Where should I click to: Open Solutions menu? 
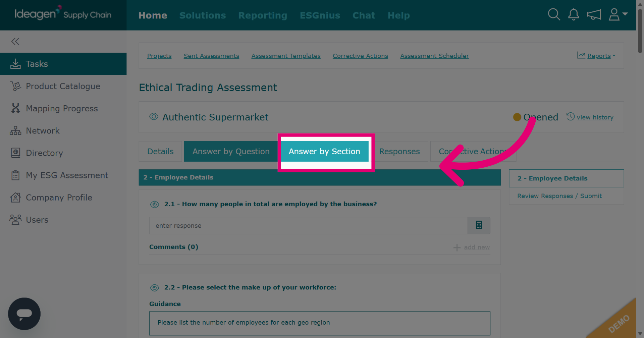coord(203,15)
